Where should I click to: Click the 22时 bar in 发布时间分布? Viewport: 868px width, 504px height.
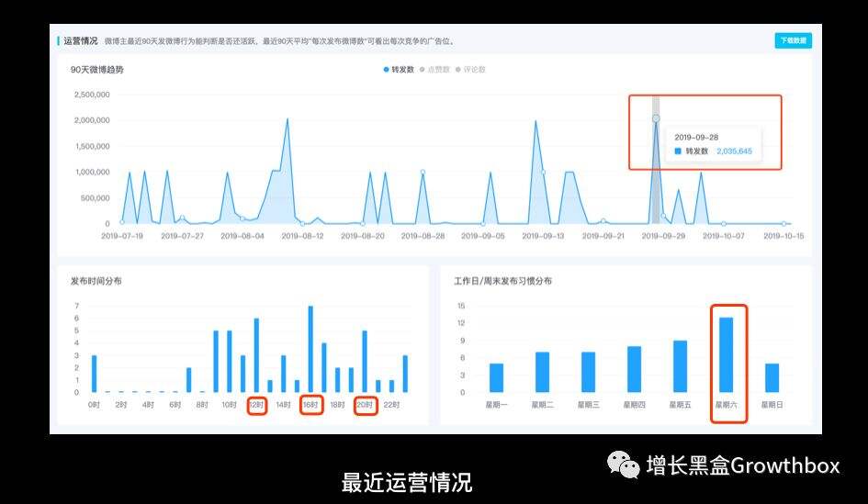point(392,386)
